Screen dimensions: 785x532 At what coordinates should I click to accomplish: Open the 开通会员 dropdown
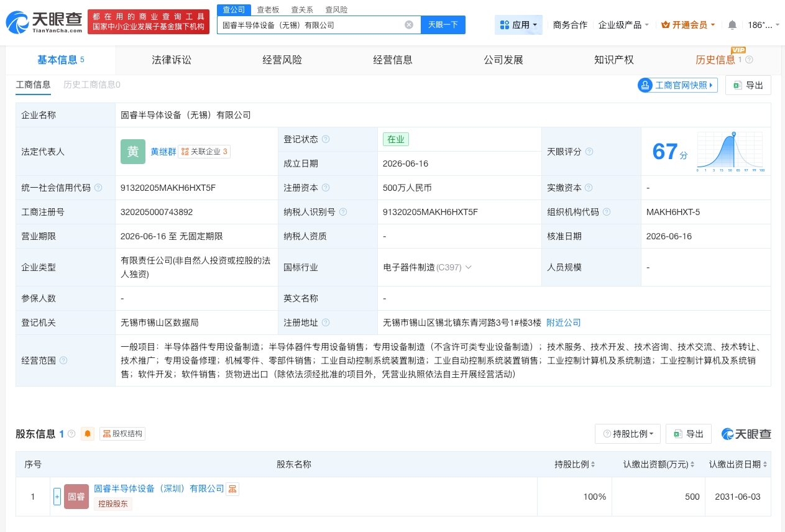click(688, 25)
